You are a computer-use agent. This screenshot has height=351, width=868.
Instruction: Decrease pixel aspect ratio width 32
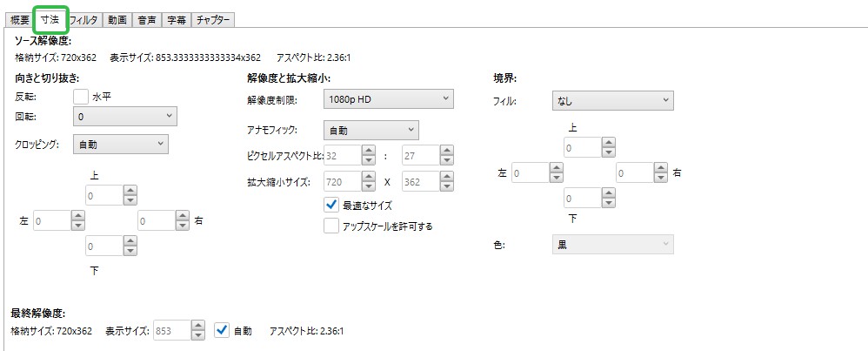pyautogui.click(x=369, y=160)
